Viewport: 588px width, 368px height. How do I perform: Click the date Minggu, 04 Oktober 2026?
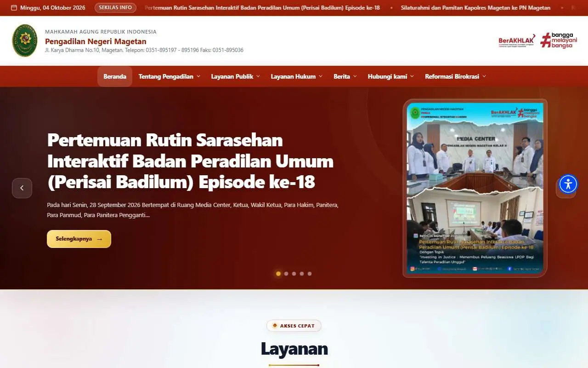pyautogui.click(x=53, y=8)
